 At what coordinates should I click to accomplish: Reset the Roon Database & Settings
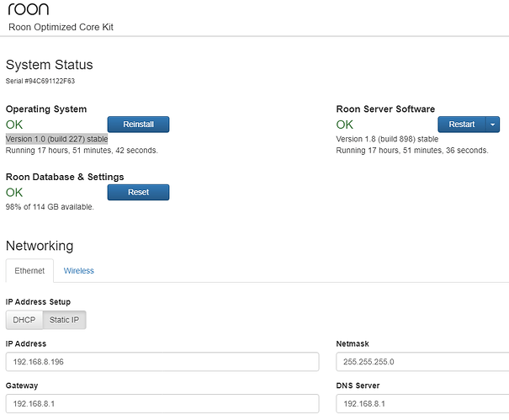[x=138, y=192]
